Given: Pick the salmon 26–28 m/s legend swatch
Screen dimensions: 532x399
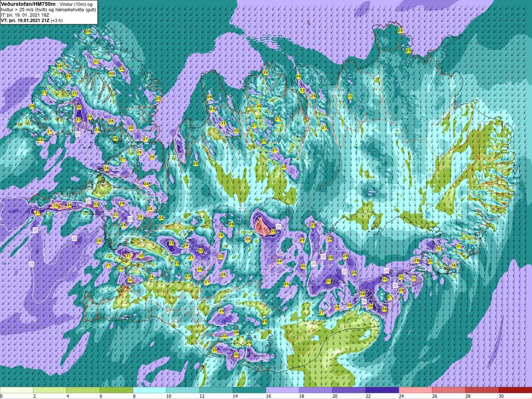Looking at the screenshot, I should tap(449, 390).
